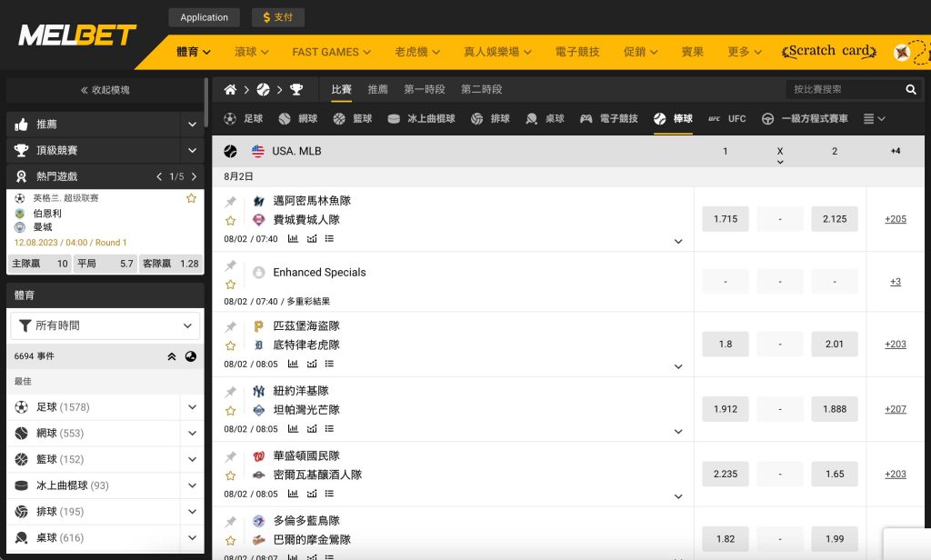
Task: Expand 籃球 (152) in sidebar
Action: (193, 460)
